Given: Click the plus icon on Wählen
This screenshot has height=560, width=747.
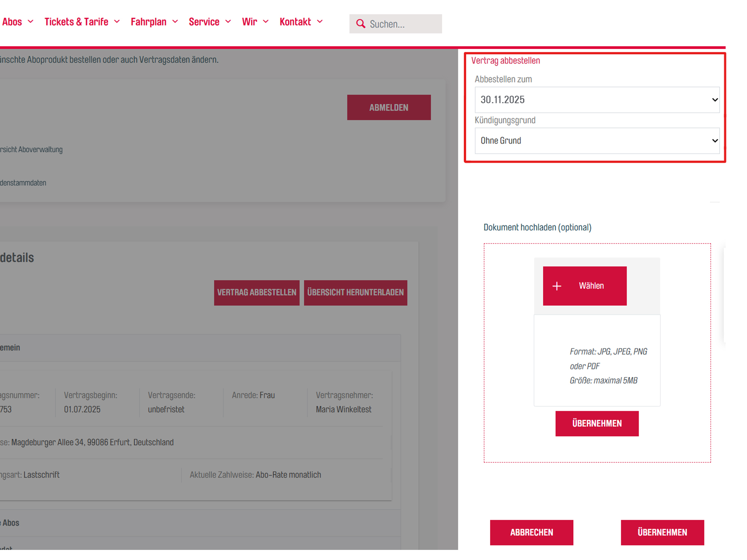Looking at the screenshot, I should [557, 286].
